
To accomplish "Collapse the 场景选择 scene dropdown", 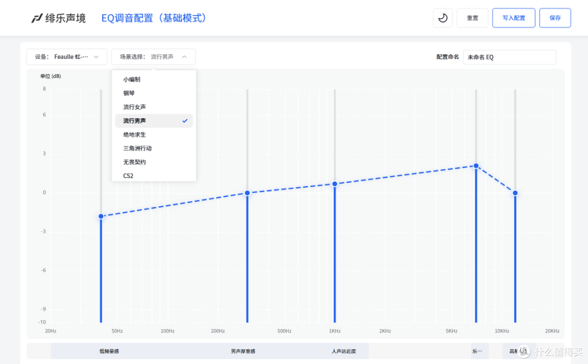I will tap(154, 57).
